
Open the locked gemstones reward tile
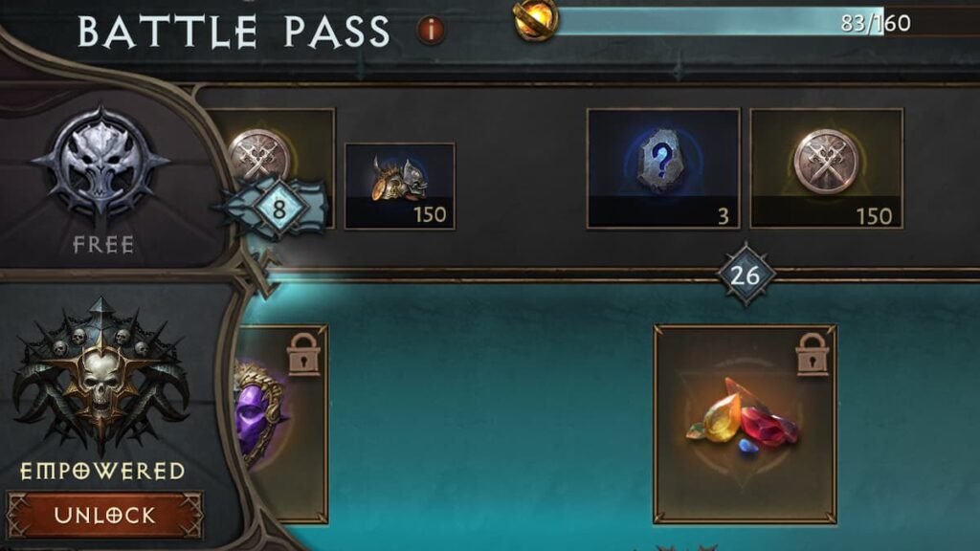(x=745, y=424)
